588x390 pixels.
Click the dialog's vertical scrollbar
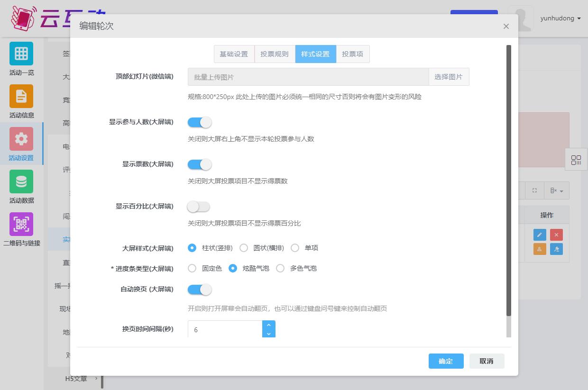coord(509,180)
